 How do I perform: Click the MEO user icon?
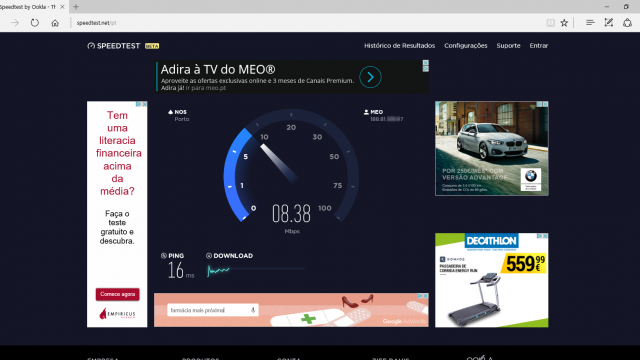[366, 112]
